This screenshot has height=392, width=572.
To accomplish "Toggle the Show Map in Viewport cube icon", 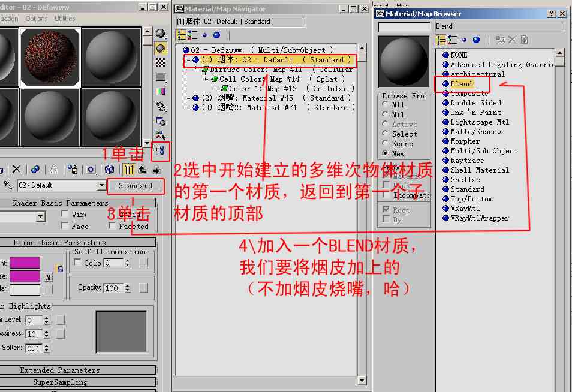I will [109, 169].
